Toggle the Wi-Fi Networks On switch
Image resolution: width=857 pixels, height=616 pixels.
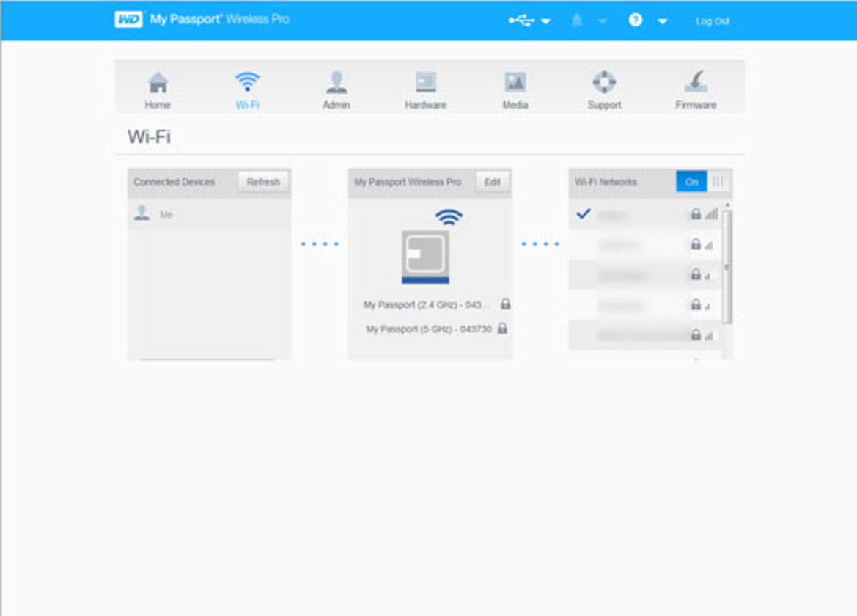click(702, 181)
